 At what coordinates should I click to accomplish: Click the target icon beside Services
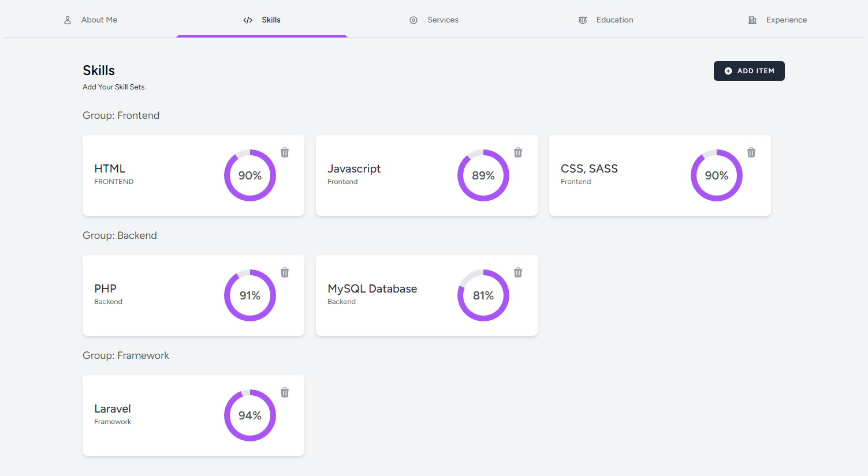413,20
